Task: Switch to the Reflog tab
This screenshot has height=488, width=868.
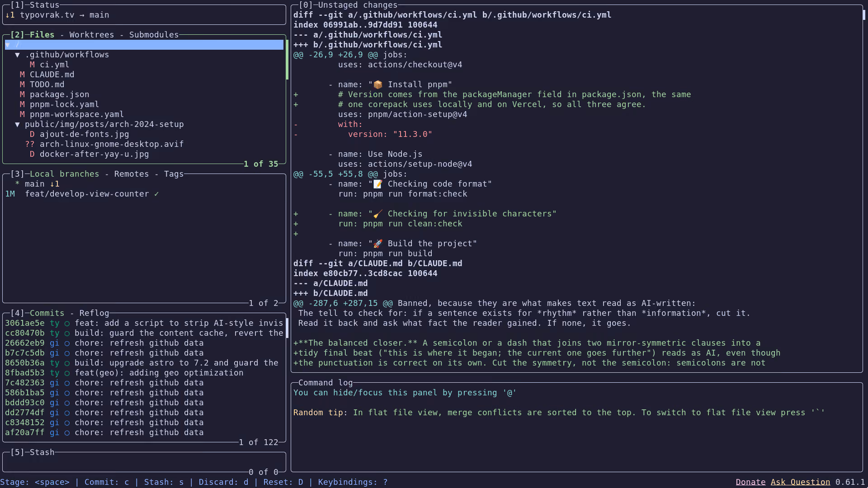Action: pyautogui.click(x=94, y=313)
